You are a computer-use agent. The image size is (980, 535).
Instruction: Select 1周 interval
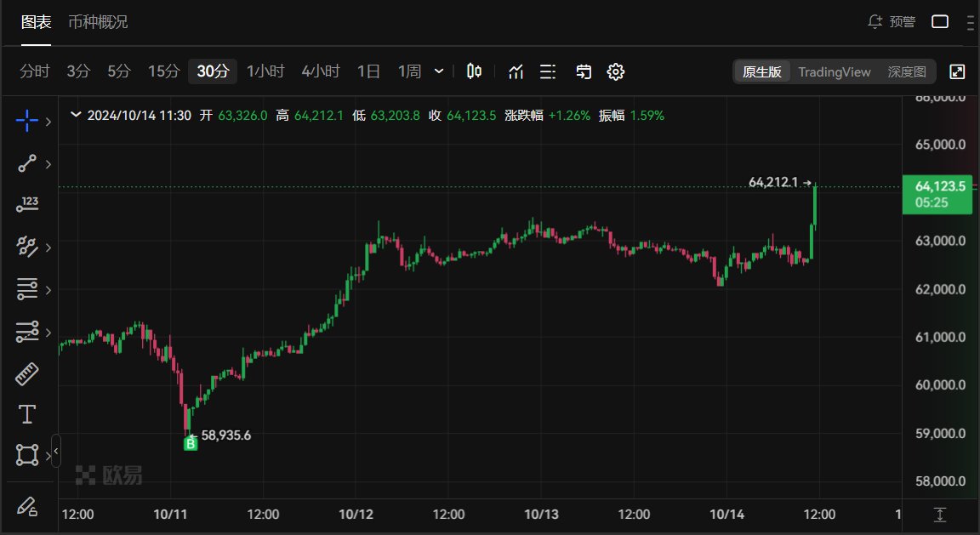[x=409, y=71]
